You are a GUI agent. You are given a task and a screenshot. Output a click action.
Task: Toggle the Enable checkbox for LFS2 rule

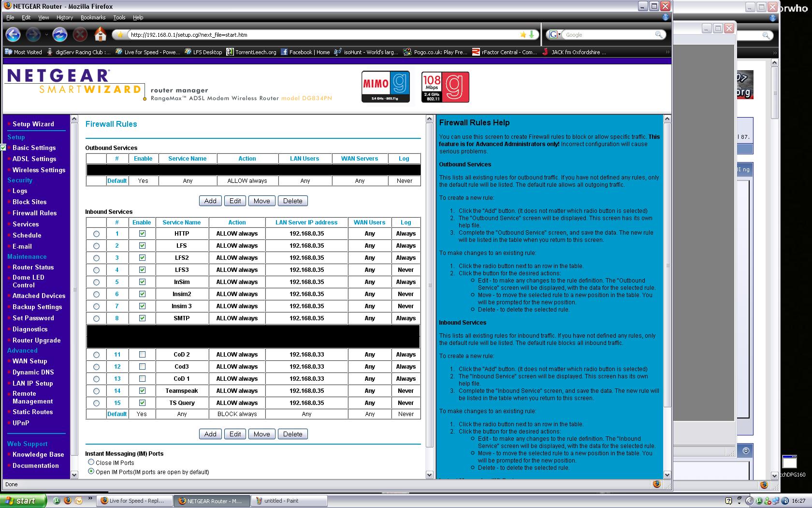pos(142,257)
